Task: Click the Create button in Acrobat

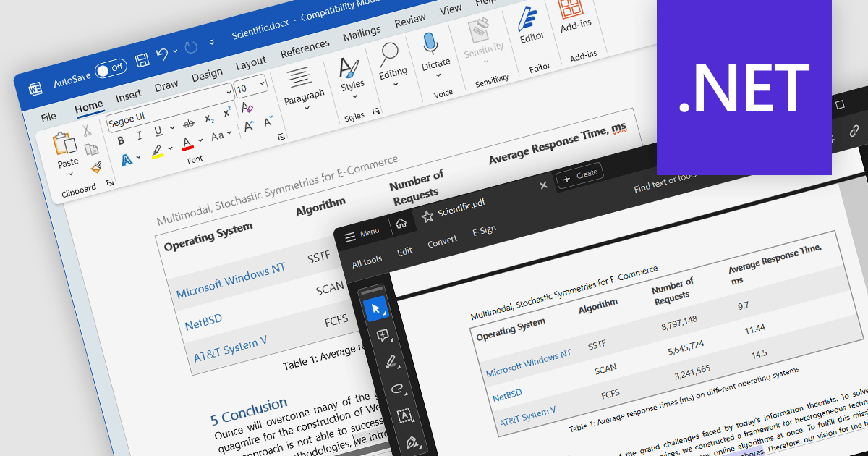Action: pos(579,175)
